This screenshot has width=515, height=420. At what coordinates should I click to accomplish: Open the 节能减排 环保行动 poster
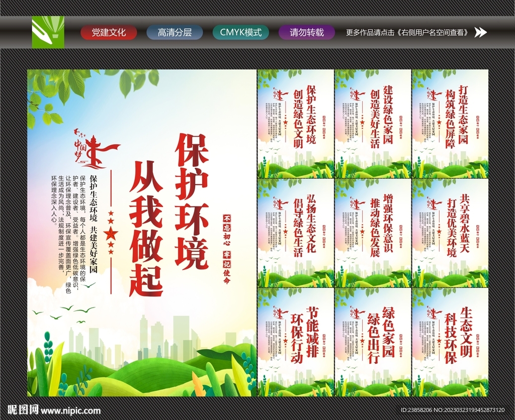click(296, 342)
